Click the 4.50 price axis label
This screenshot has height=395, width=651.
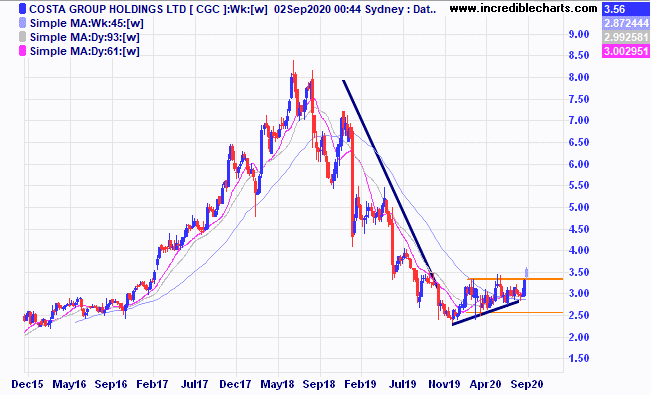(x=579, y=229)
